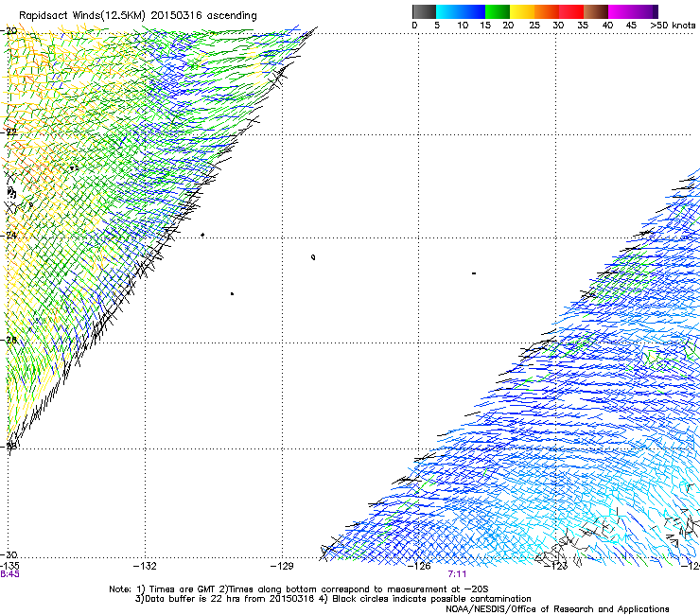Click the data buffer 22 hrs note
Viewport: 700px width, 615px height.
pyautogui.click(x=333, y=599)
